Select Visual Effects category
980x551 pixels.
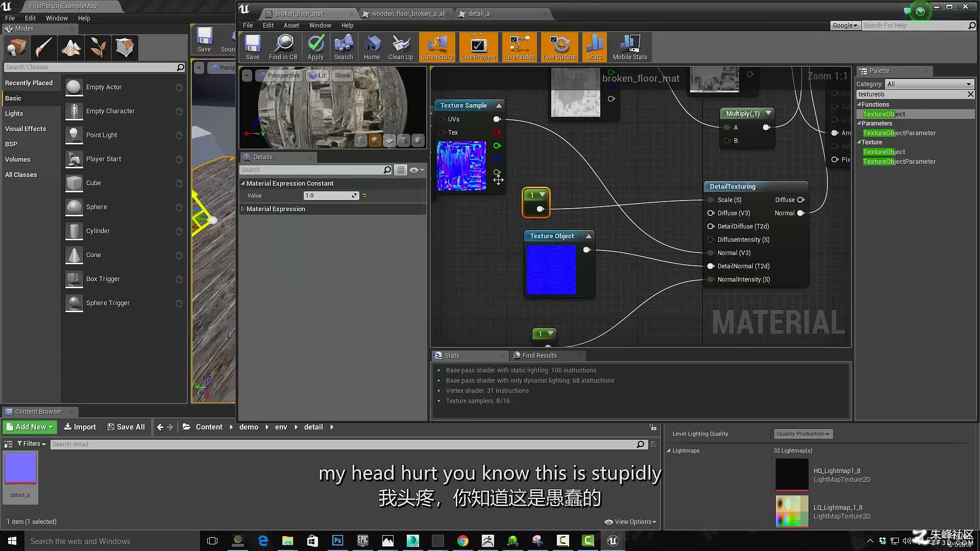pos(26,129)
